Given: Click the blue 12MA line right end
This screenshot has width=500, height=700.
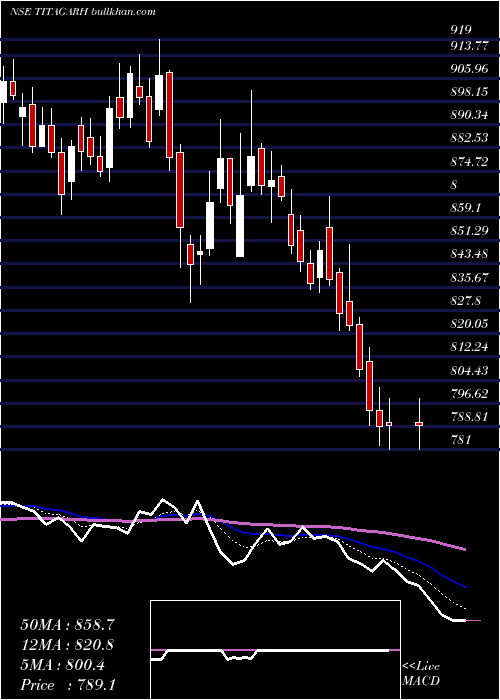Looking at the screenshot, I should pyautogui.click(x=464, y=587).
